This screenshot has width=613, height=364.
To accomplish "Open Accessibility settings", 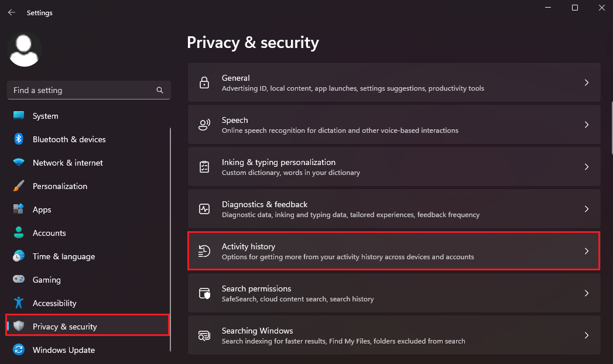I will click(88, 303).
